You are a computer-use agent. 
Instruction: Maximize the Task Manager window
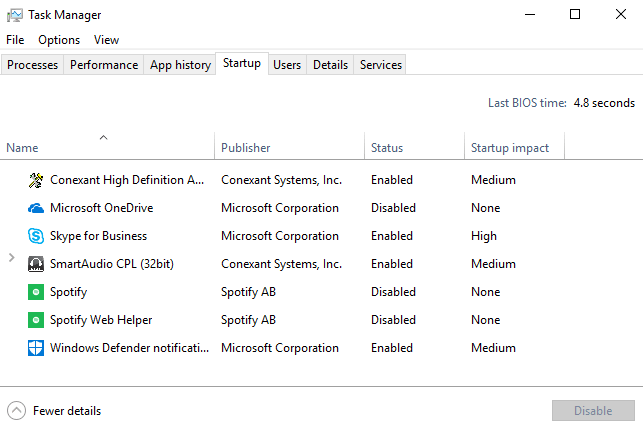[x=575, y=15]
